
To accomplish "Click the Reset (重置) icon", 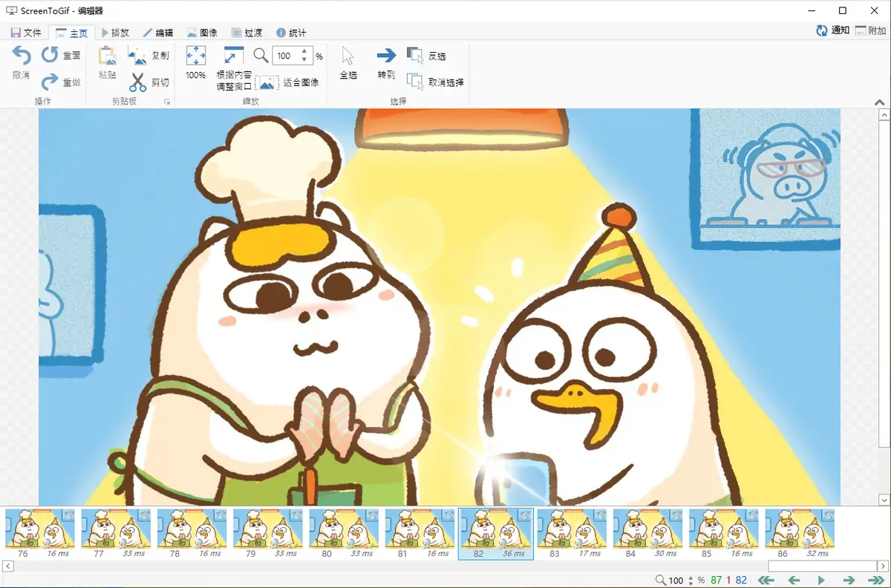I will (50, 55).
